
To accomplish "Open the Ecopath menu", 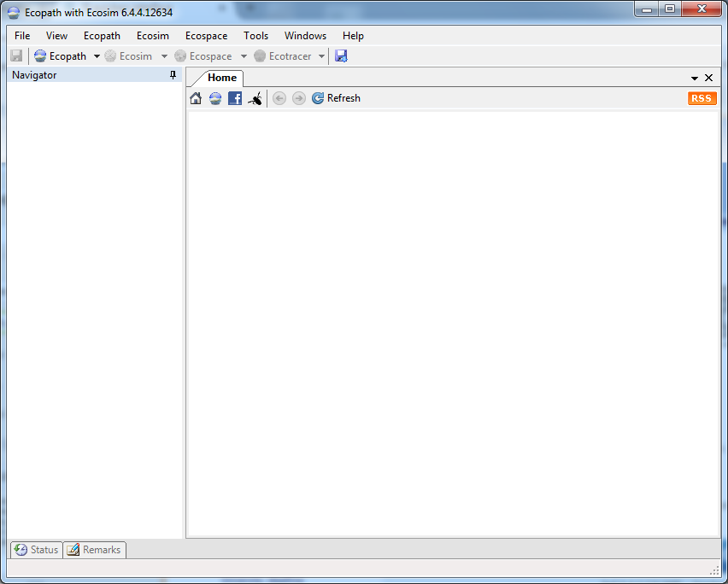I will 103,36.
